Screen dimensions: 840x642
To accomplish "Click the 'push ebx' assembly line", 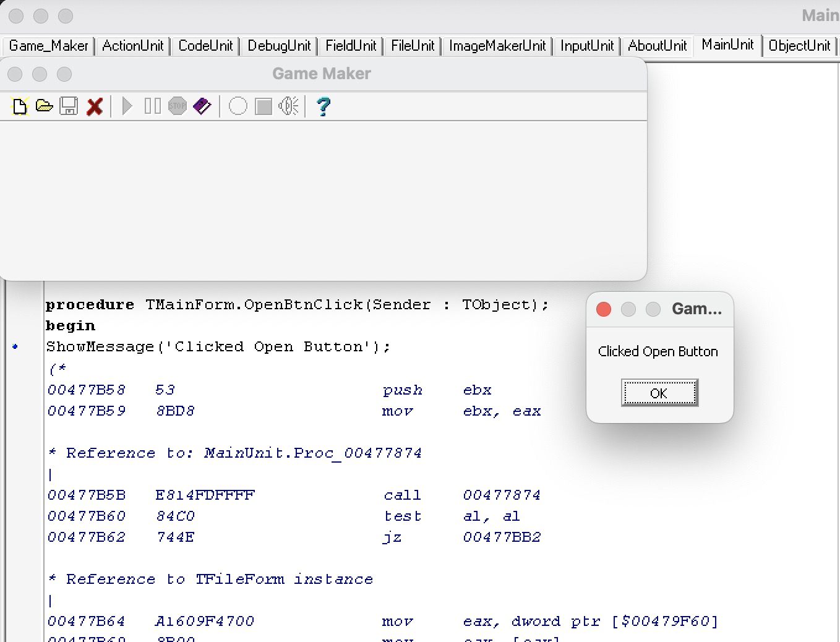I will (x=270, y=390).
